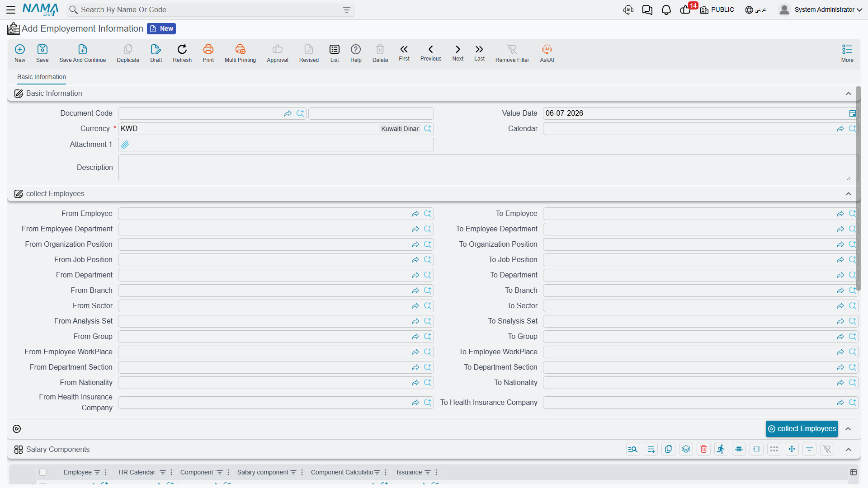Viewport: 868px width, 488px height.
Task: Search Currency lookup icon
Action: [x=428, y=129]
